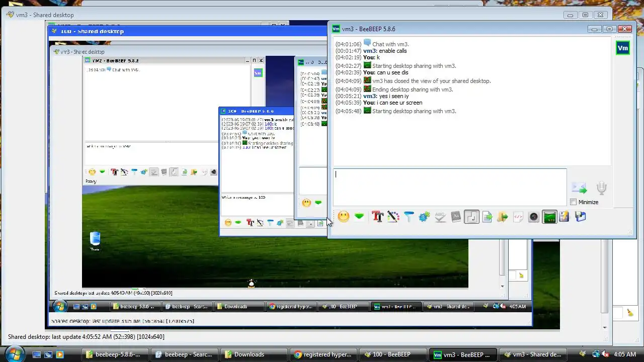Click down arrow of nested shared desktop scrollbar
Image resolution: width=644 pixels, height=362 pixels.
[502, 286]
